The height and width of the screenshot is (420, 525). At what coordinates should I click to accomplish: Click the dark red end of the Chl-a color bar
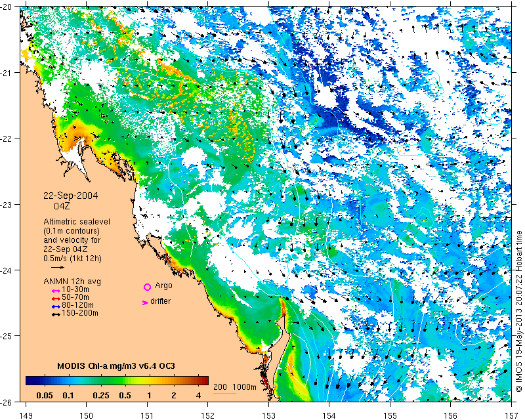205,381
